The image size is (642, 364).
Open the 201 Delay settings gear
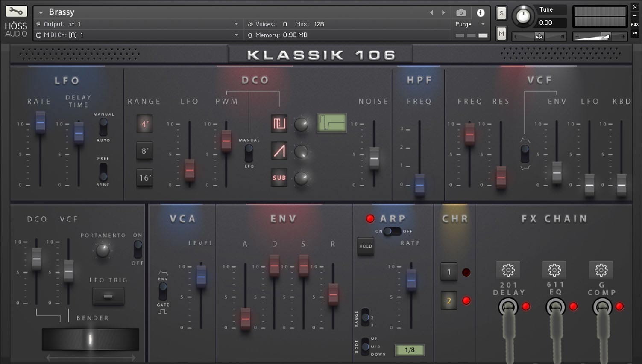[508, 269]
